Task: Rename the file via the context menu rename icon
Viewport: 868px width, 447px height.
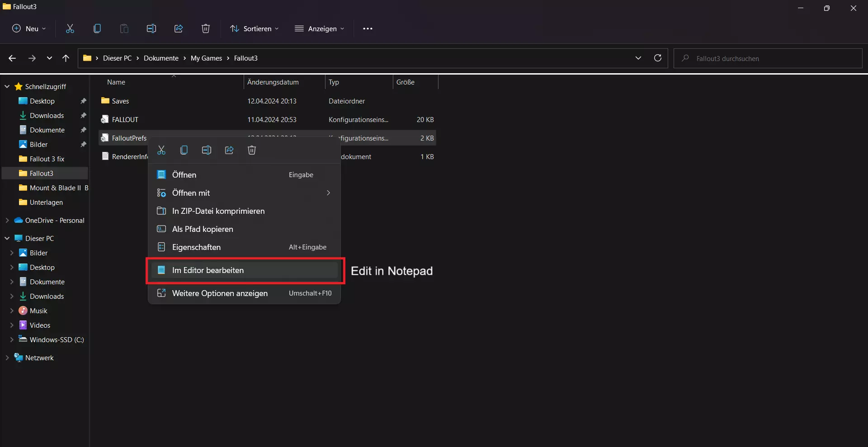Action: tap(207, 150)
